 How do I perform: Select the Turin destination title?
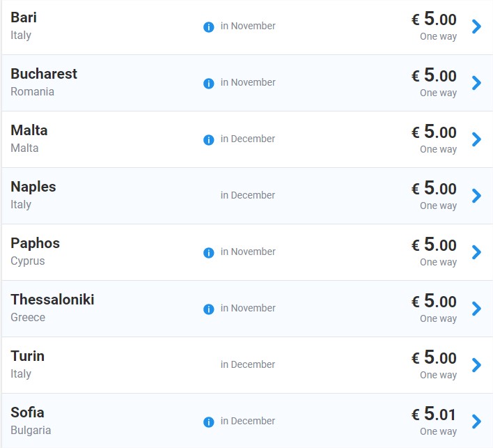click(x=28, y=356)
